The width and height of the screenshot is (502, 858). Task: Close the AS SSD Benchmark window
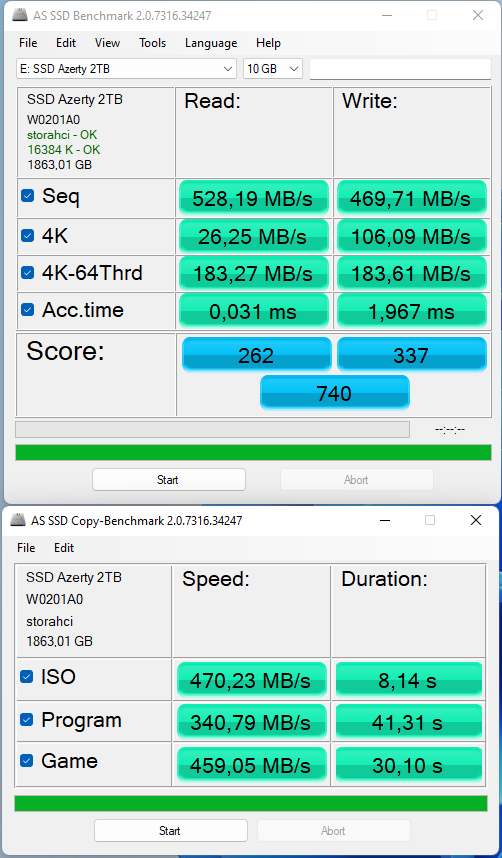coord(477,15)
